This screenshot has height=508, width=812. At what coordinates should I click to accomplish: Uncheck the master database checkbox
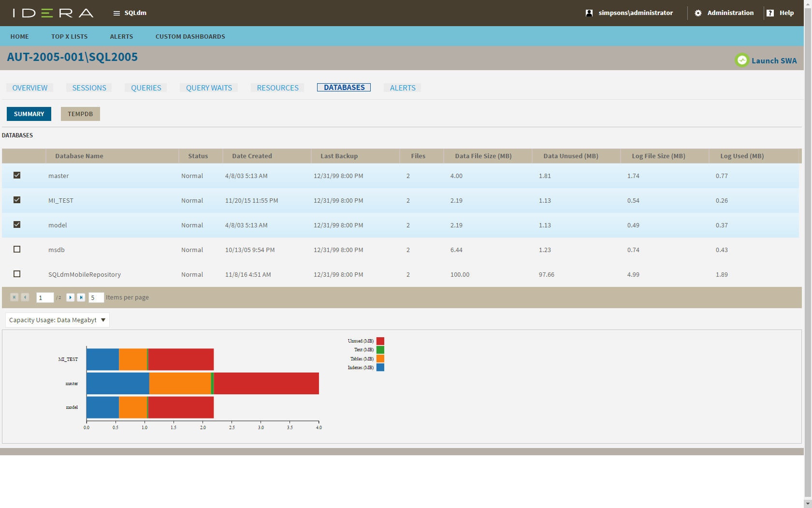(17, 175)
